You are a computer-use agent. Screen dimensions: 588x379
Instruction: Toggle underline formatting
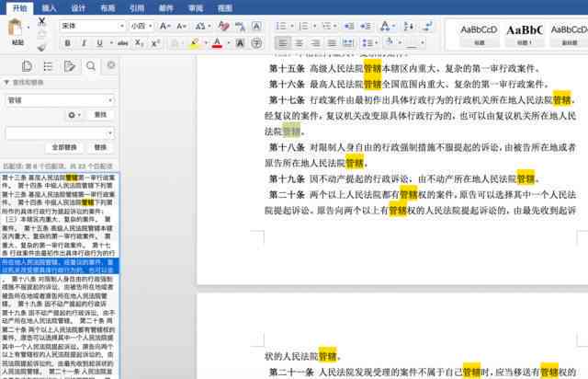click(99, 43)
